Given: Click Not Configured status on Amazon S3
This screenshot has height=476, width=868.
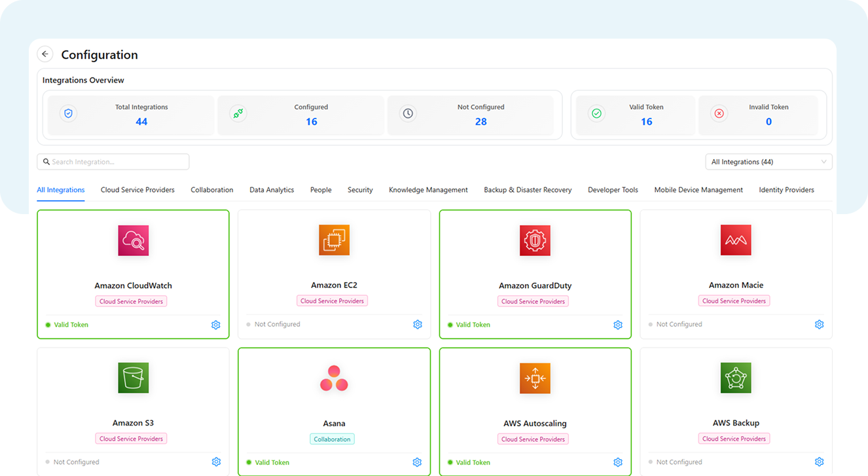Looking at the screenshot, I should (73, 462).
